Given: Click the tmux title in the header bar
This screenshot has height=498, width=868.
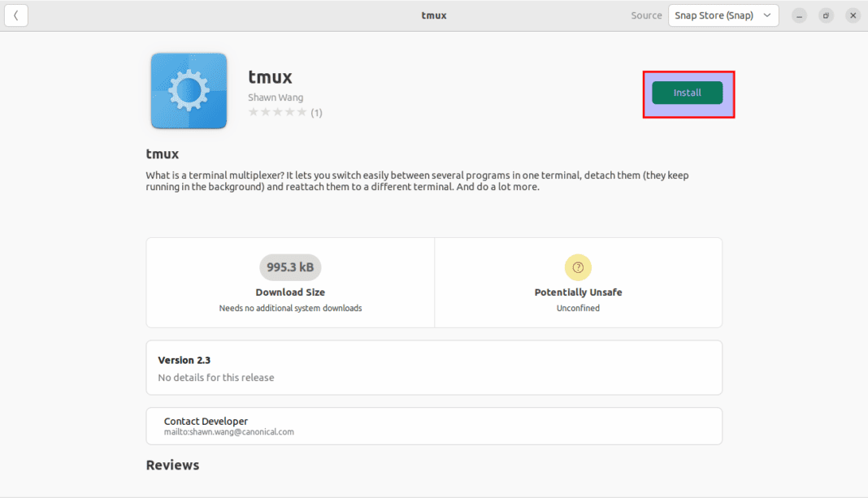Looking at the screenshot, I should (434, 15).
